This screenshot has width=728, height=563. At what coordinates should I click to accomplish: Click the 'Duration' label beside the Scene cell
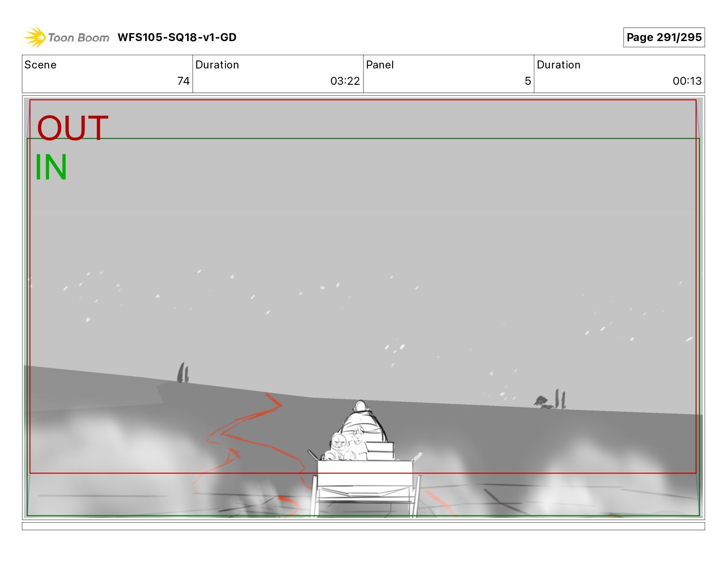click(x=217, y=65)
